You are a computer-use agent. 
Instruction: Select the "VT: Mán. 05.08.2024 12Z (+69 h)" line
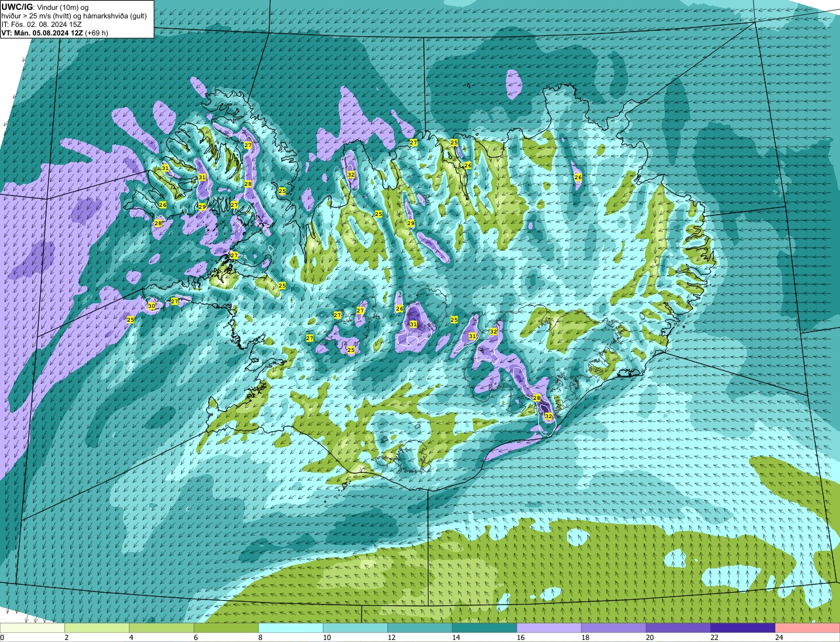(54, 32)
